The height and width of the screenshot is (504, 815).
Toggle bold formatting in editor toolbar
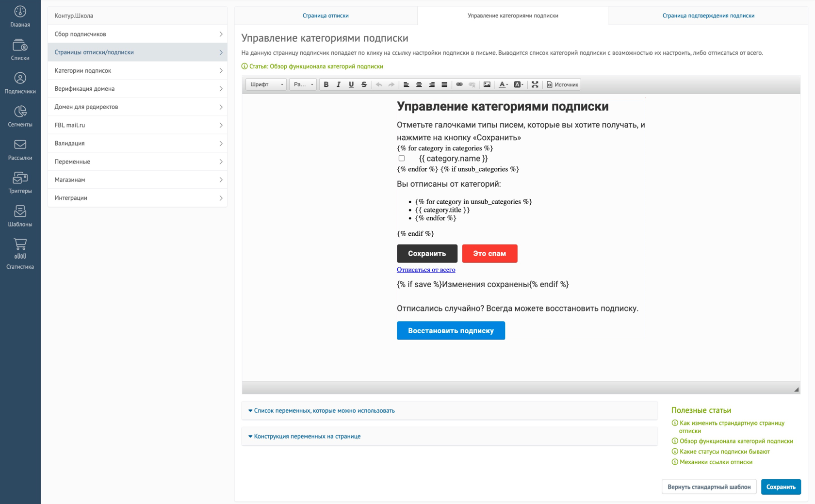coord(326,84)
